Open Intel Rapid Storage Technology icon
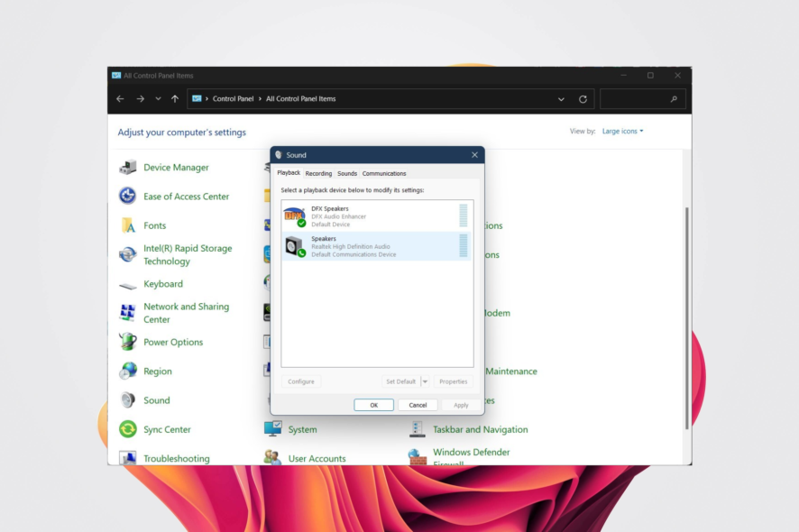This screenshot has width=799, height=532. tap(128, 254)
